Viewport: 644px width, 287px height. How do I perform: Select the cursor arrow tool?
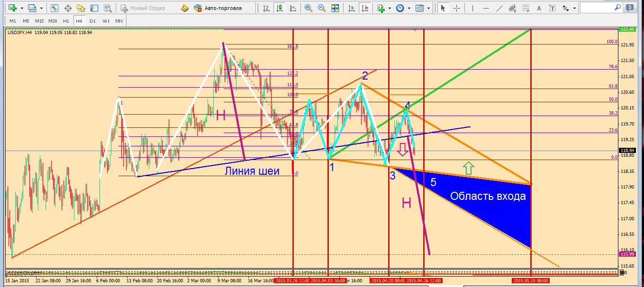click(443, 8)
